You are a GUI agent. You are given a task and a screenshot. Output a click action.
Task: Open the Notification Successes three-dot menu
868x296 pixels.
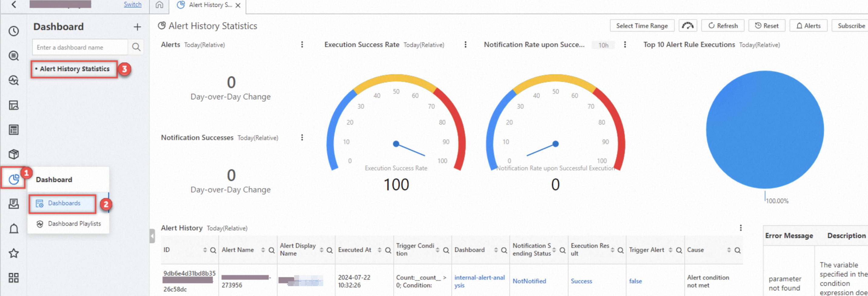(x=302, y=138)
